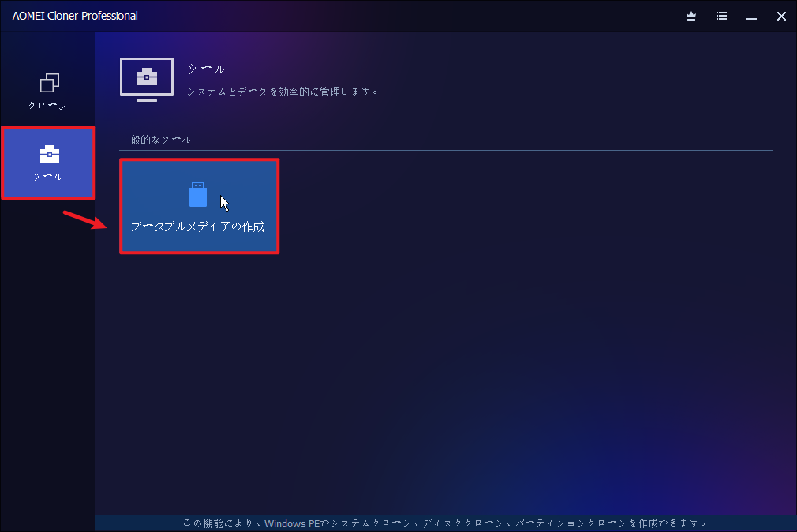
Task: Close the AOMEI Cloner Professional window
Action: pyautogui.click(x=781, y=16)
